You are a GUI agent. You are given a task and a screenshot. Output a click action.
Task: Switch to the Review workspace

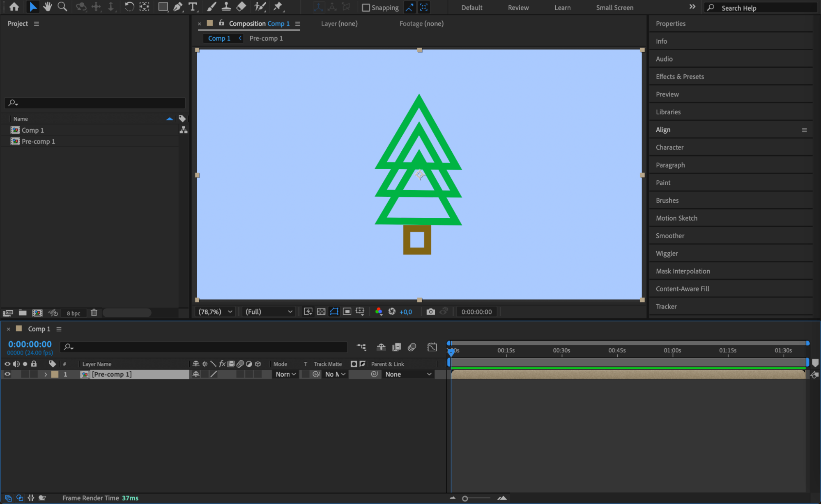518,7
